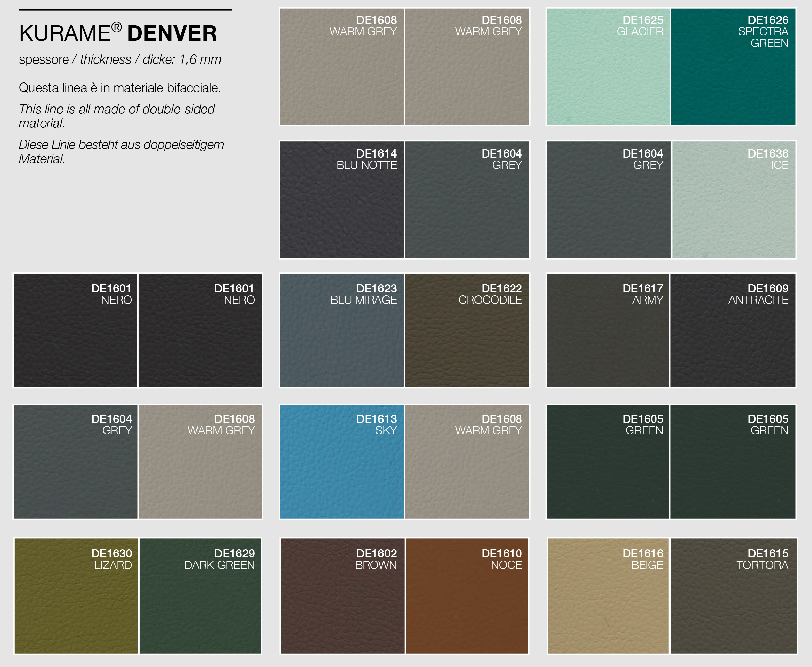Viewport: 812px width, 667px height.
Task: Click 'Diese Linie besteht aus doppelseitigem Material.' text
Action: 121,151
